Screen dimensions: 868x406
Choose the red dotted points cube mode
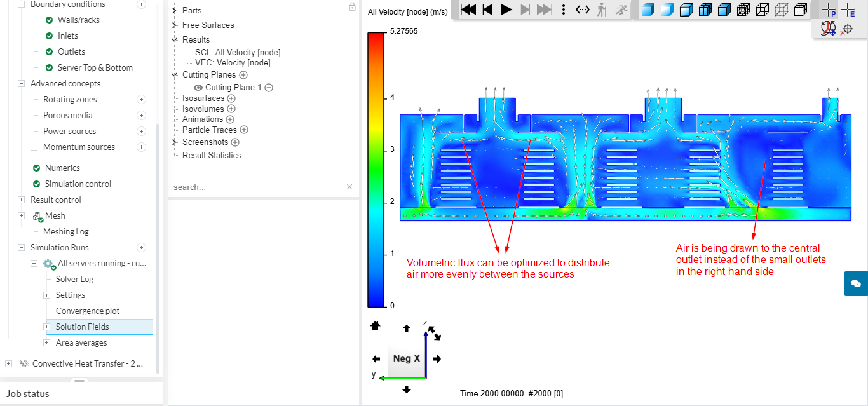(782, 10)
